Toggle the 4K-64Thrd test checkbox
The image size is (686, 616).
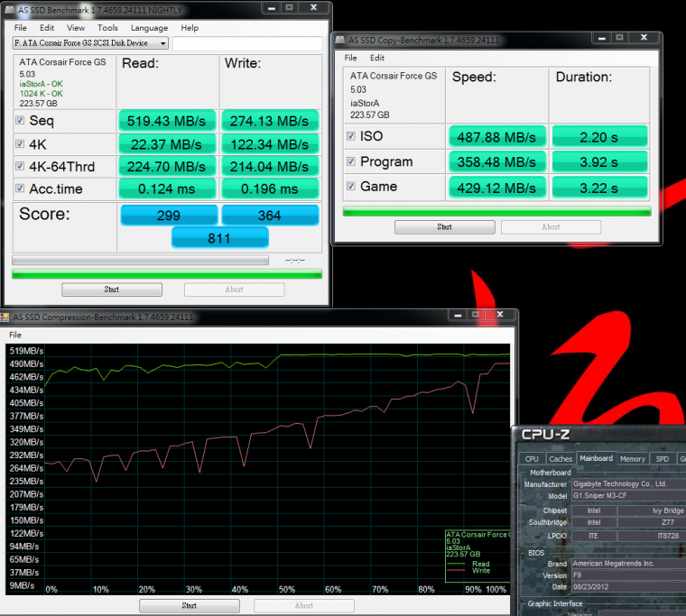tap(20, 166)
